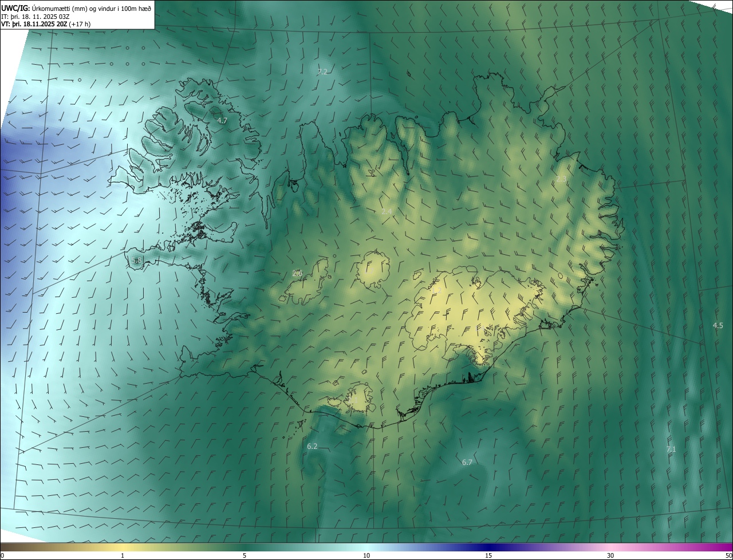Click the 2.3 value in east Iceland

(x=561, y=179)
